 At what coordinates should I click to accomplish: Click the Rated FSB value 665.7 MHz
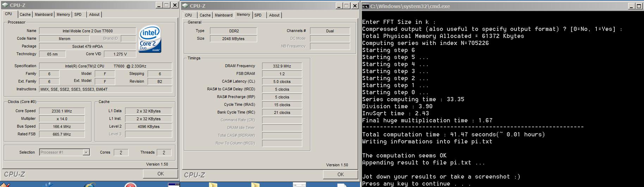[62, 134]
